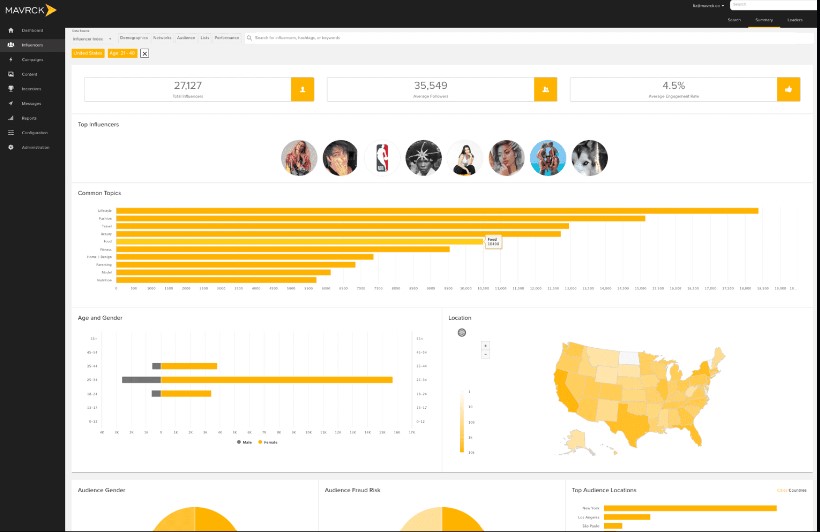The height and width of the screenshot is (532, 820).
Task: Open Reports bar chart icon
Action: pyautogui.click(x=11, y=118)
